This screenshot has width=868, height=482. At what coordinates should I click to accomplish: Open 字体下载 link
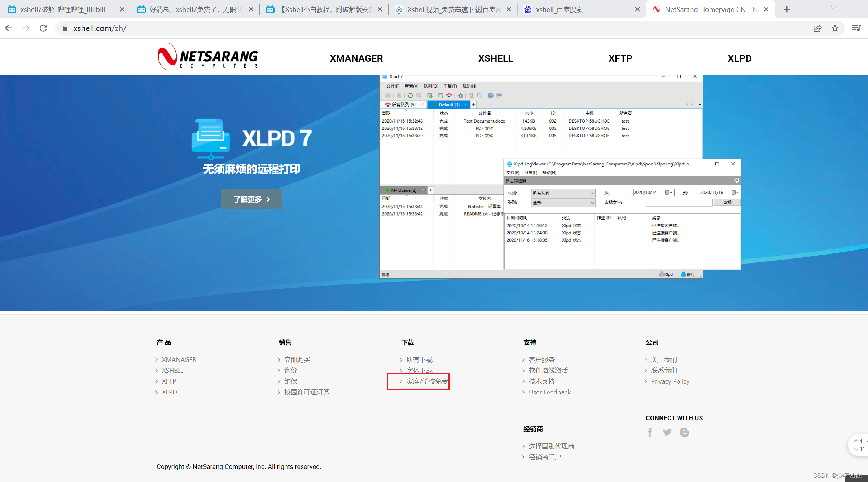pos(419,370)
